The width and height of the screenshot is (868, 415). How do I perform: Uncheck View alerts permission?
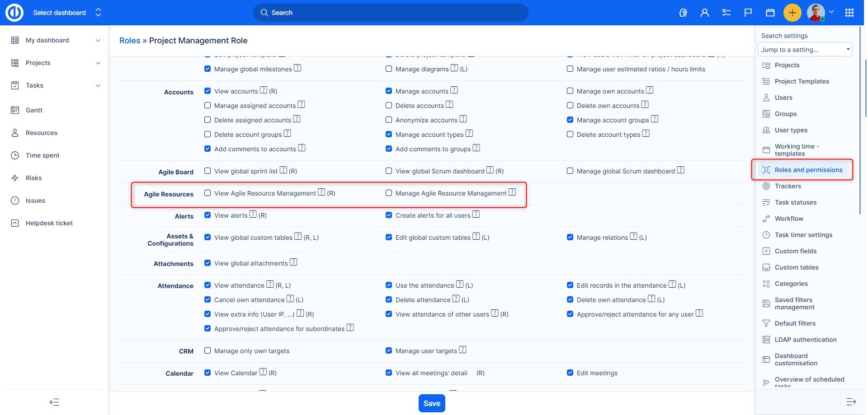pos(208,215)
